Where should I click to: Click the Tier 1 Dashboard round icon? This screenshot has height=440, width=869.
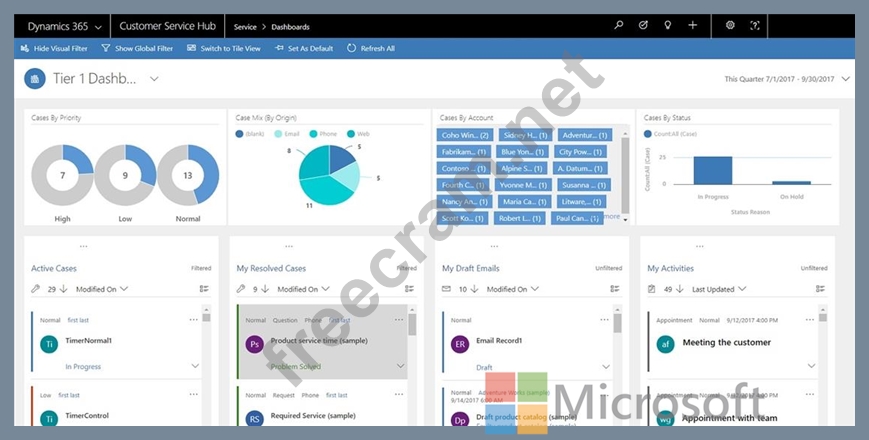tap(35, 79)
